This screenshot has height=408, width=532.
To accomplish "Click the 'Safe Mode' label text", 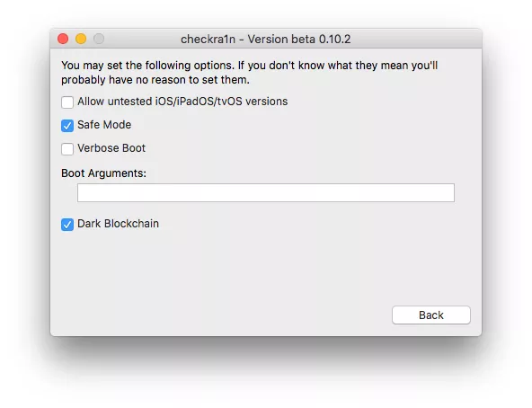I will (104, 125).
